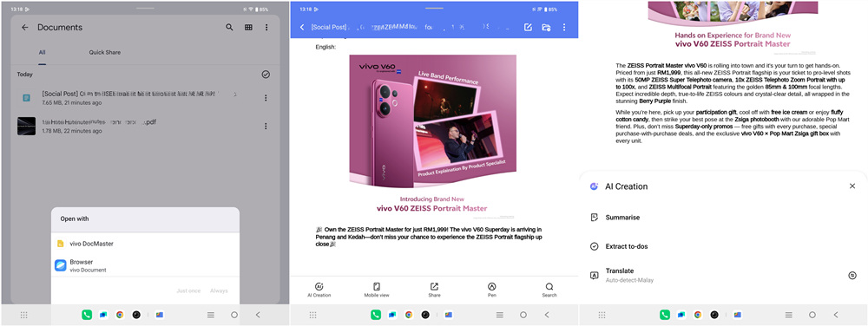Tap the Just once button
868x326 pixels.
coord(188,290)
